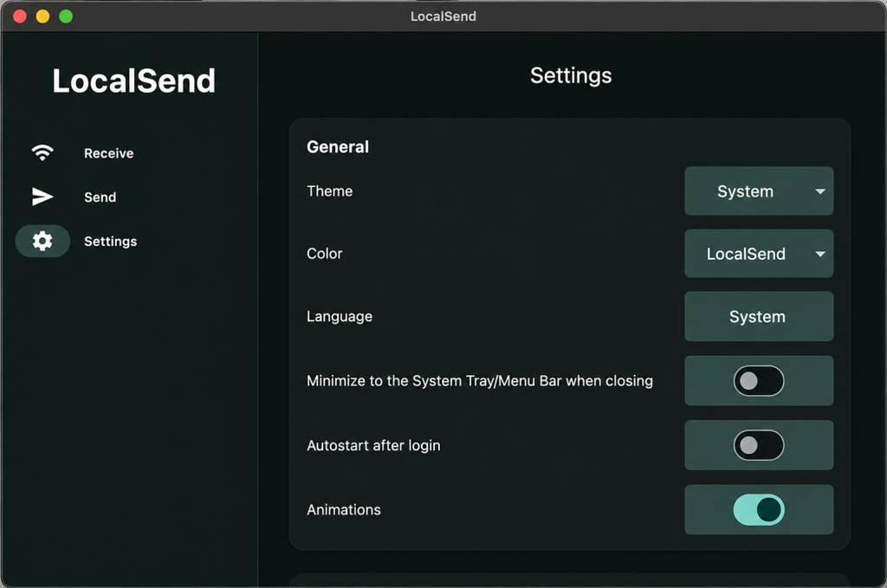Maximize the window with green button
Screen dimensions: 887x588
point(66,16)
